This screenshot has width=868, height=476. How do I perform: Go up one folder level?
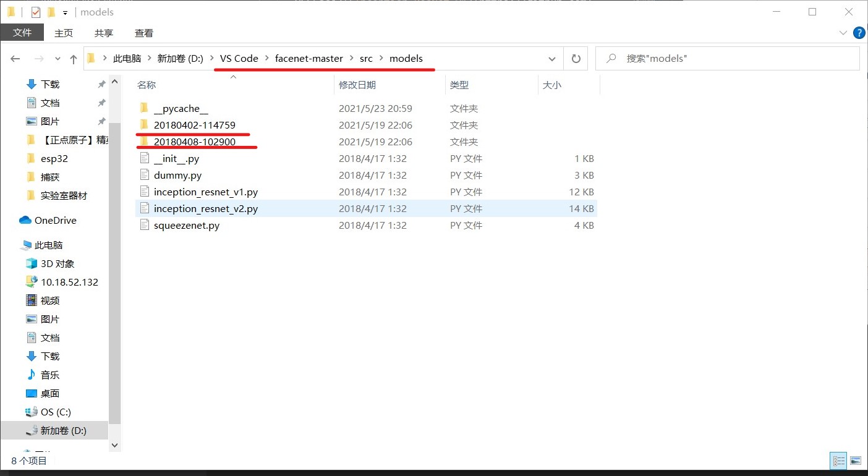(x=74, y=59)
